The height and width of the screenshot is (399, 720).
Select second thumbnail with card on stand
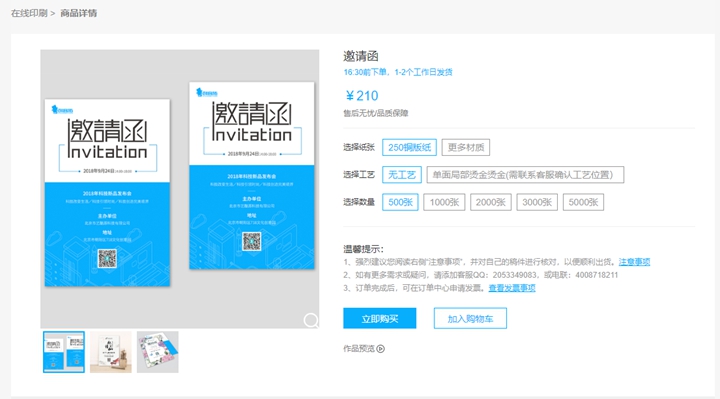click(111, 352)
